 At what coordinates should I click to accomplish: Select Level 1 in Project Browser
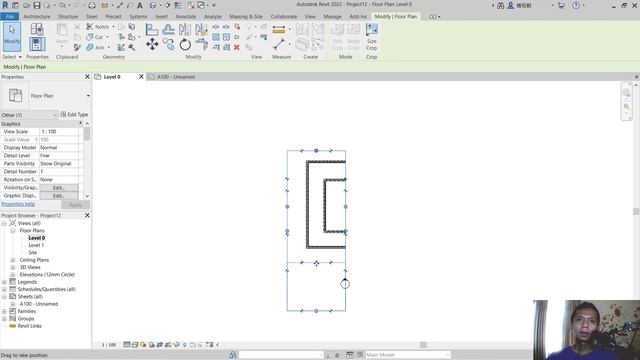click(36, 245)
